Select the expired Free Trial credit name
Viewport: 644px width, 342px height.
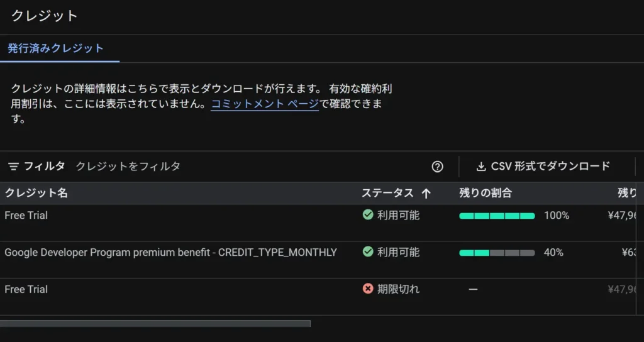pos(26,289)
